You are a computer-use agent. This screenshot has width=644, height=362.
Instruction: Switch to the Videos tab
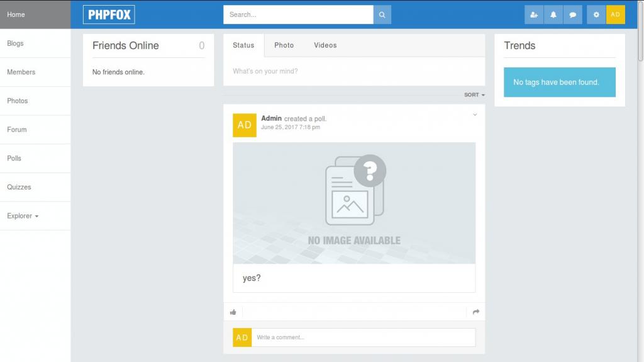point(325,45)
